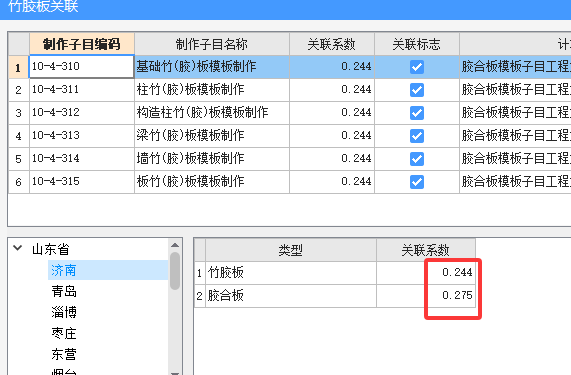
Task: Toggle association checkbox for 10-4-311 row
Action: (417, 90)
